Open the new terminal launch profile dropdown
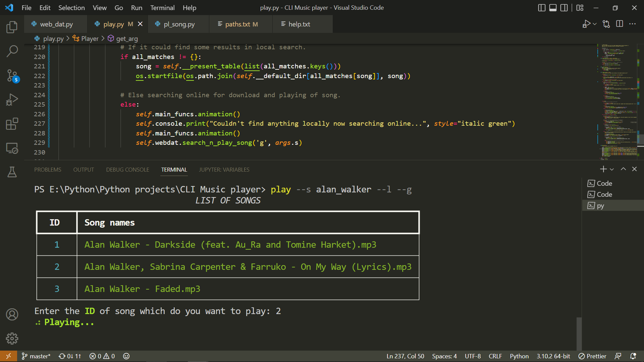The image size is (644, 362). pos(612,170)
